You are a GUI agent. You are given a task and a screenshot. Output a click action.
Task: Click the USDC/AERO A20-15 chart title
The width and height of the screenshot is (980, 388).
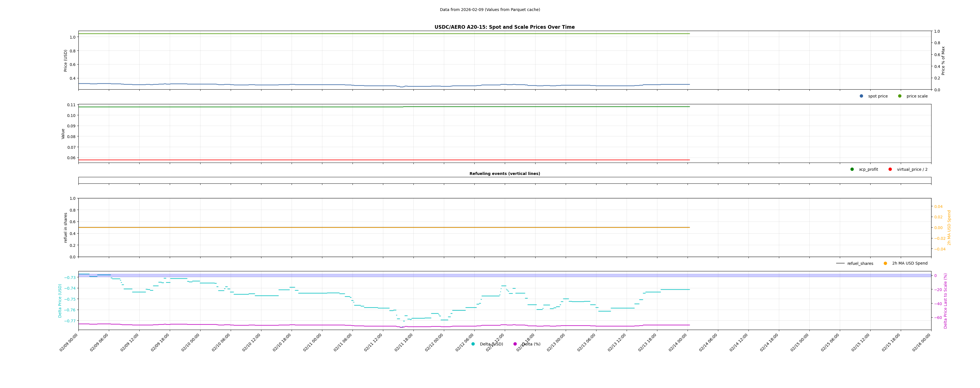pyautogui.click(x=505, y=27)
